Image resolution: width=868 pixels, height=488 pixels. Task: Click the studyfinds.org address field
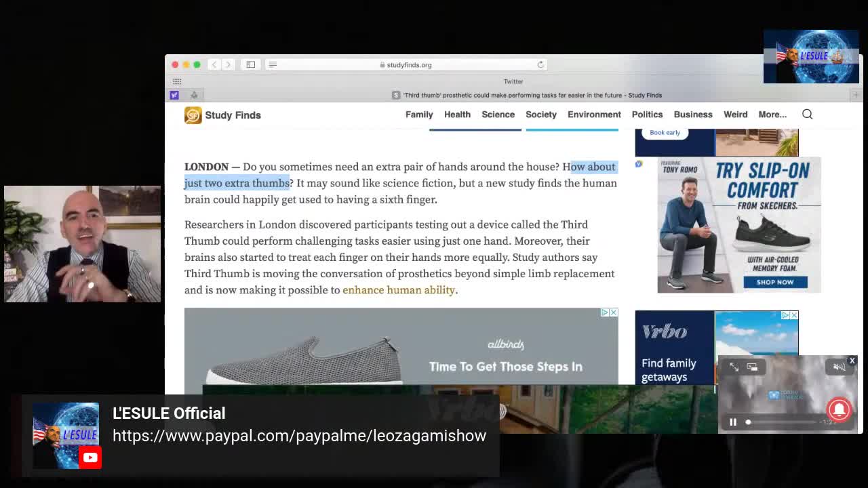tap(407, 64)
